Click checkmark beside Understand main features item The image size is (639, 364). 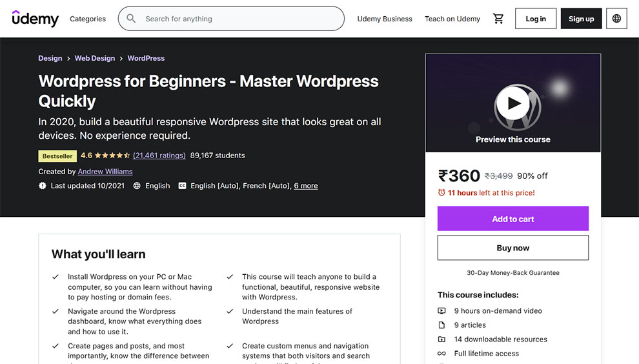[230, 312]
